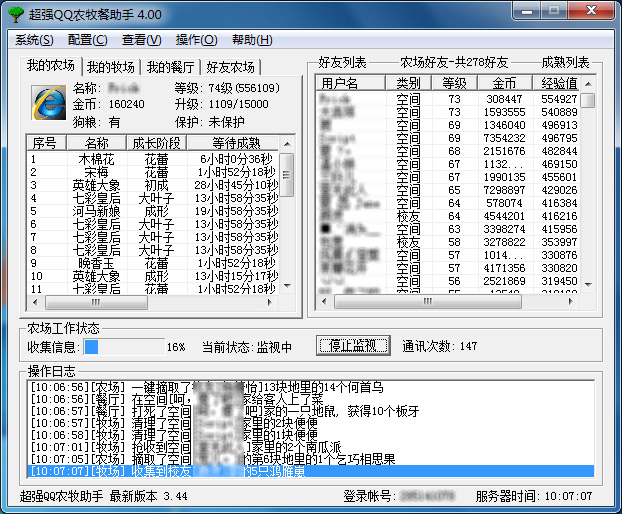Select friend row with 金币 3278822
The width and height of the screenshot is (622, 514).
click(449, 242)
